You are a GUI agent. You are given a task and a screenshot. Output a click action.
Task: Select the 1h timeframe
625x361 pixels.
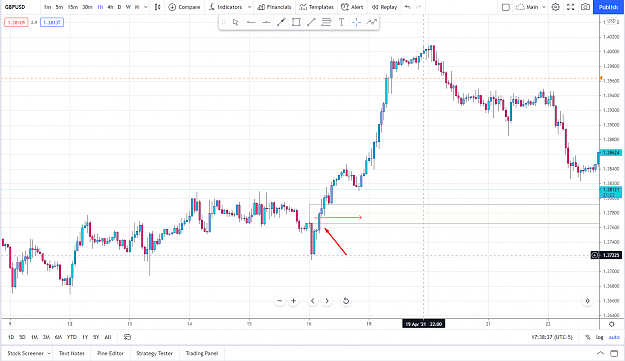(100, 7)
